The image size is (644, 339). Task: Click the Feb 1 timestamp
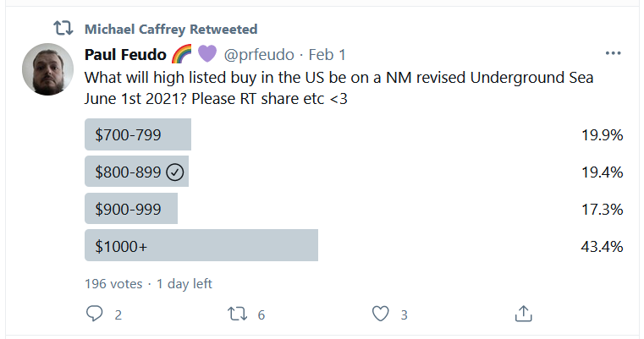pyautogui.click(x=328, y=55)
